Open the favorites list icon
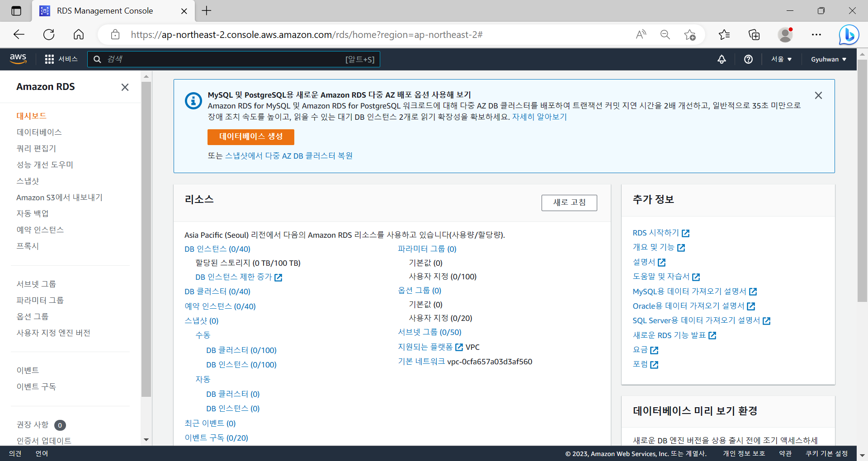 724,34
